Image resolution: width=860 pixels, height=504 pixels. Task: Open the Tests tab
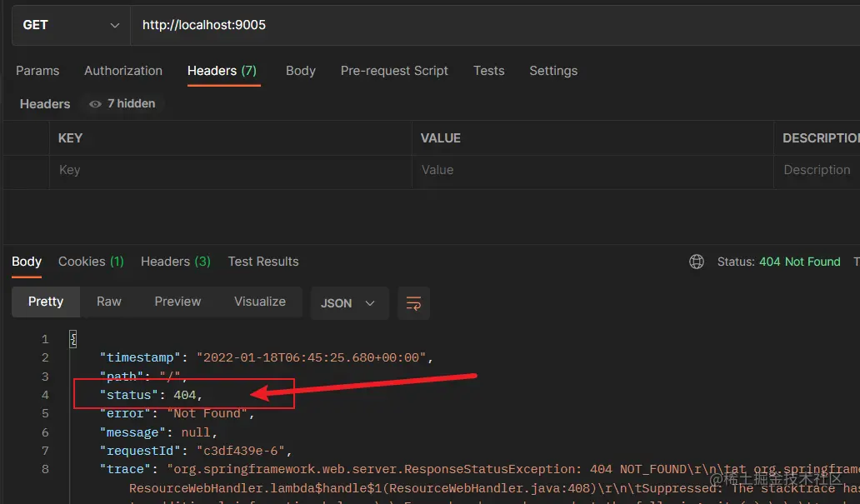pos(488,71)
